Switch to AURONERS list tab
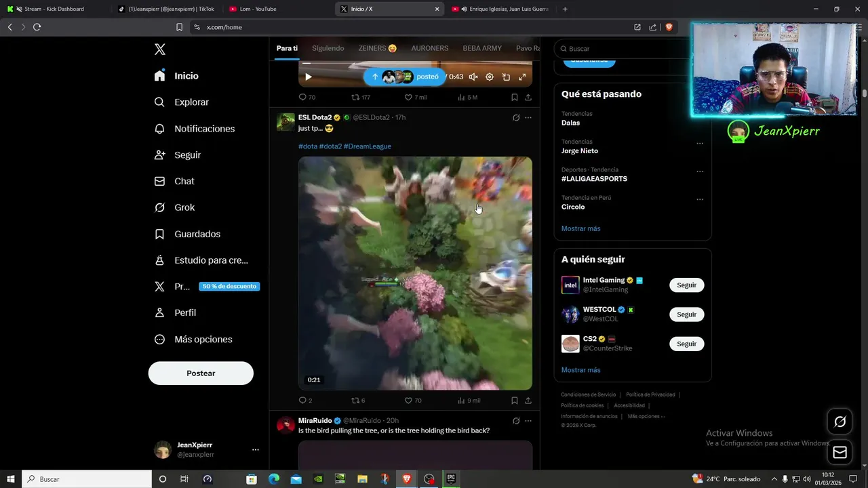The image size is (868, 488). click(x=430, y=48)
